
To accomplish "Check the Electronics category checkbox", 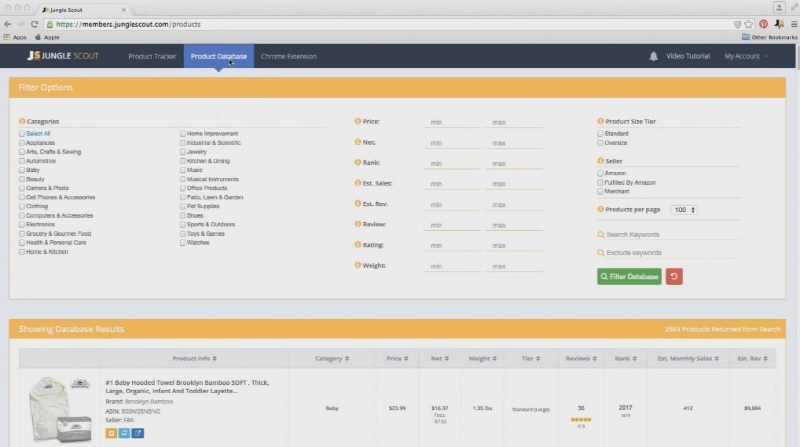I will [x=22, y=225].
